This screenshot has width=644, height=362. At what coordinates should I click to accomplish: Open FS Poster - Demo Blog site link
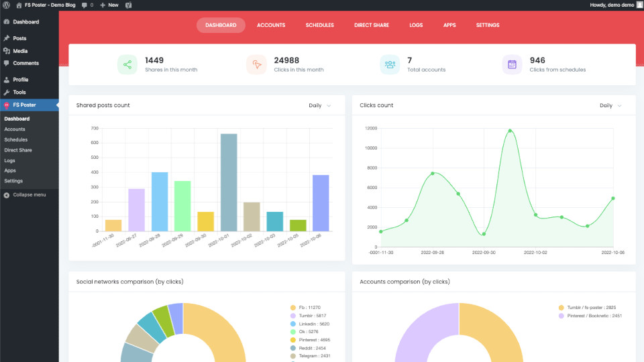click(x=46, y=5)
